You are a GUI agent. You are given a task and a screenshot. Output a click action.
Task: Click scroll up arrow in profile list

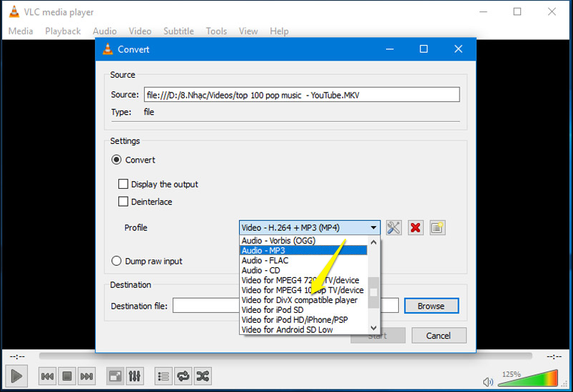tap(373, 242)
